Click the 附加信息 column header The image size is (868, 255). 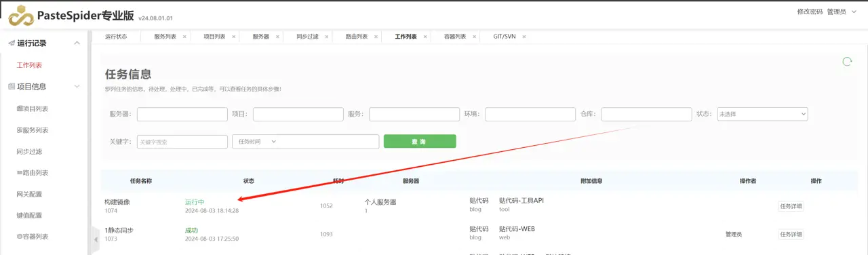coord(591,181)
